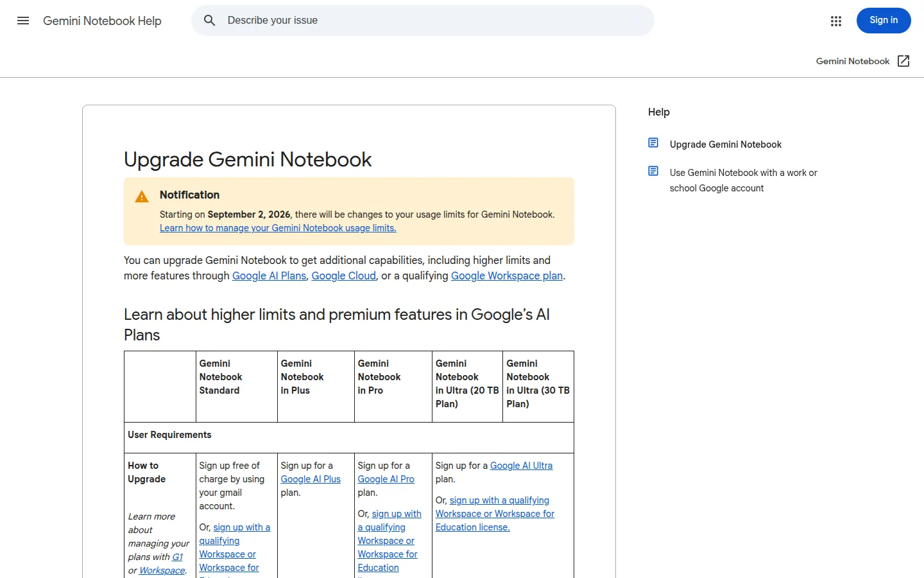Click the Upgrade Gemini Notebook page heading

[x=248, y=159]
